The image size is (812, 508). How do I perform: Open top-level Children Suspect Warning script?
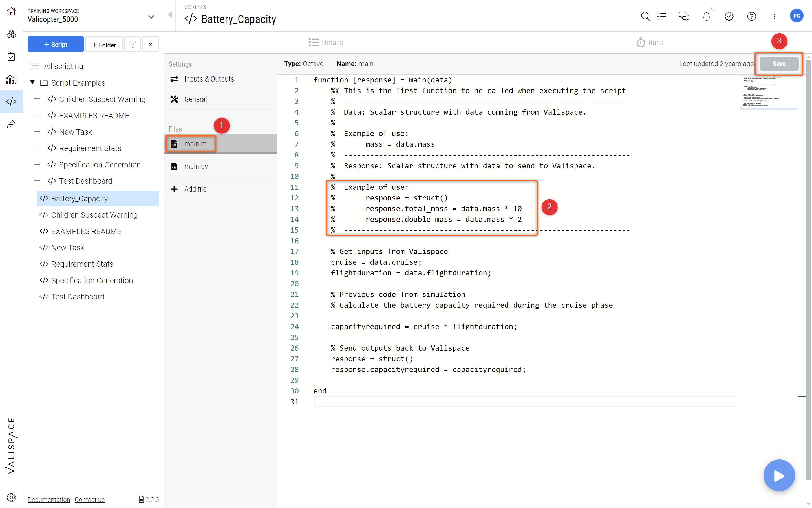tap(94, 215)
